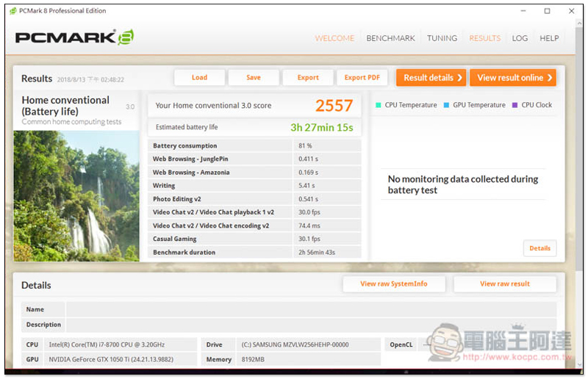Click View raw result button
This screenshot has width=588, height=379.
[505, 284]
